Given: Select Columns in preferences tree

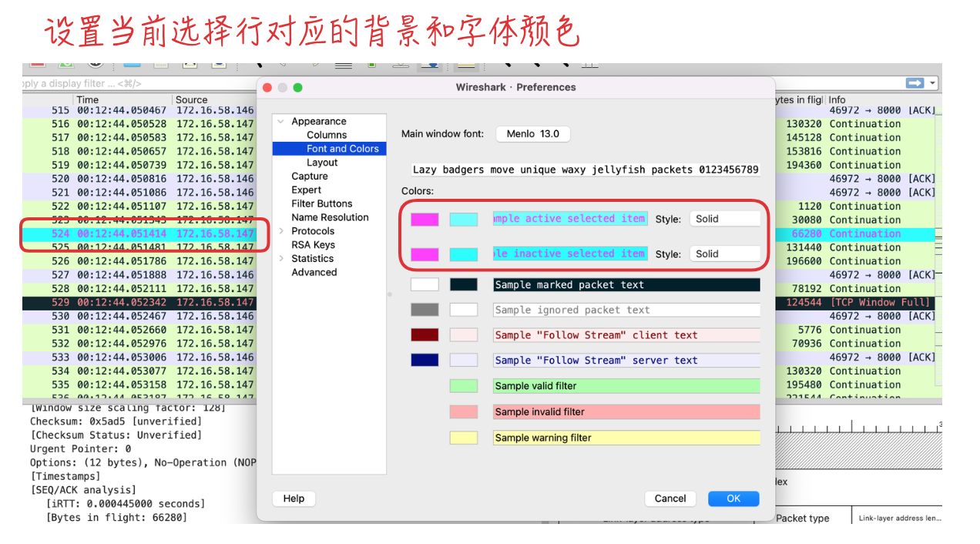Looking at the screenshot, I should coord(327,135).
